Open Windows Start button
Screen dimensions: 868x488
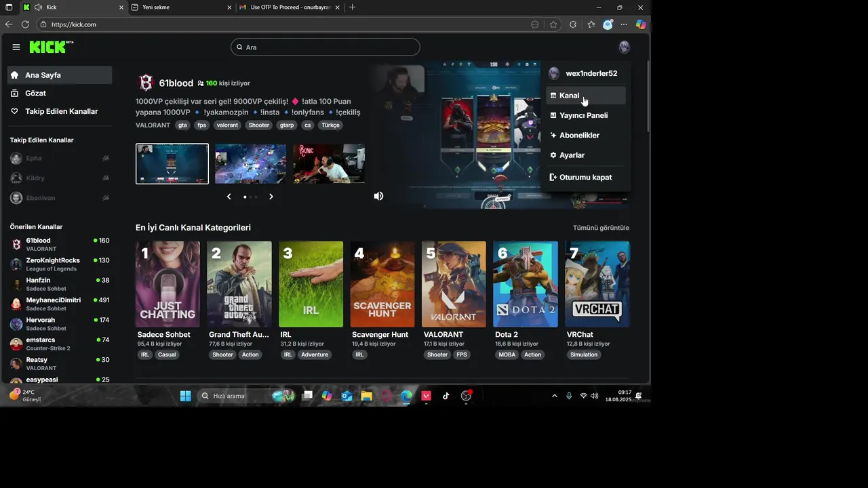[185, 396]
